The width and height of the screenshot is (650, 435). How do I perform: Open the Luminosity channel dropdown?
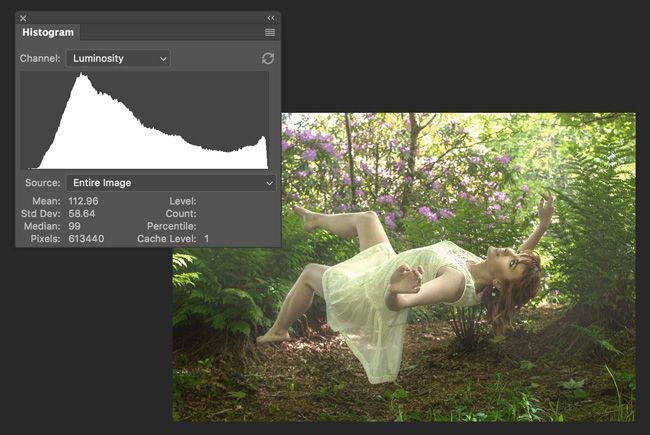[x=119, y=58]
